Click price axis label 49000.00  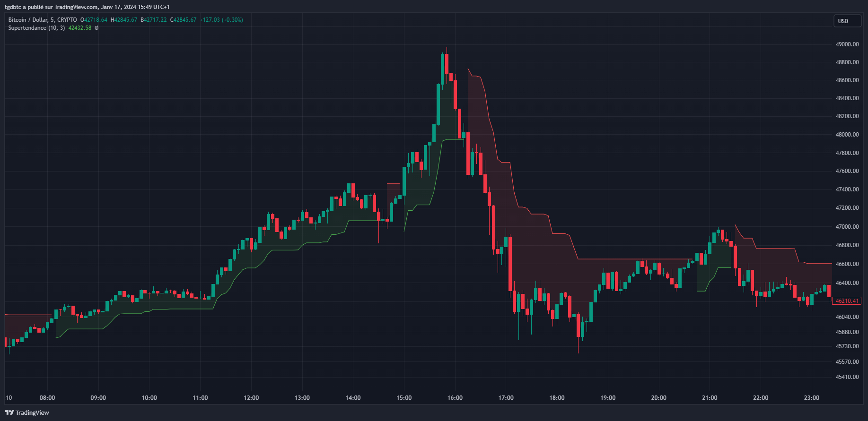point(847,44)
